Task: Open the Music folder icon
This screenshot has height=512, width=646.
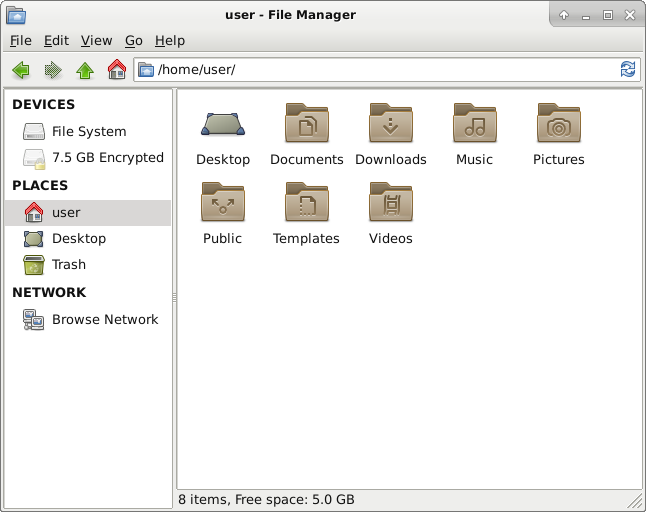Action: click(475, 123)
